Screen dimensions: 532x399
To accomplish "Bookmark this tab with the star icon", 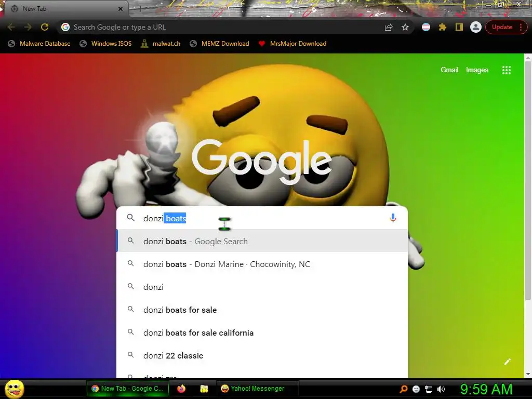I will pyautogui.click(x=405, y=27).
